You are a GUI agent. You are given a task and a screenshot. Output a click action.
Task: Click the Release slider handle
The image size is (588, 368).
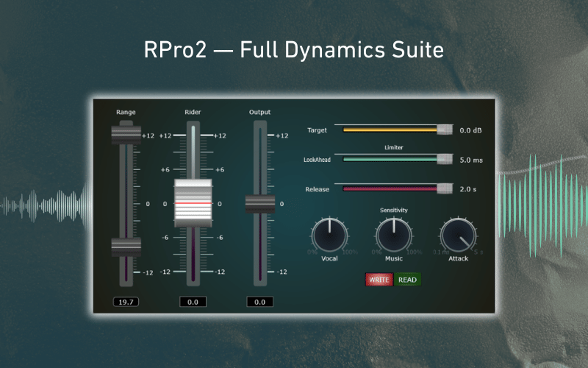coord(445,188)
